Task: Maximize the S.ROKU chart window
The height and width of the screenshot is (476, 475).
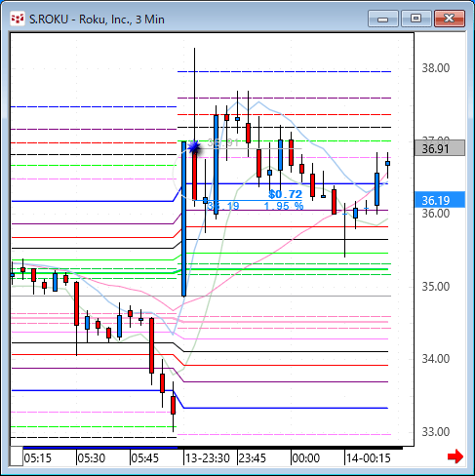Action: coord(416,19)
